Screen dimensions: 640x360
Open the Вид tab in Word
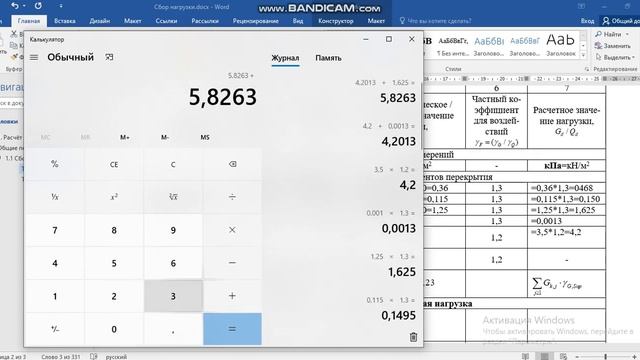point(298,21)
